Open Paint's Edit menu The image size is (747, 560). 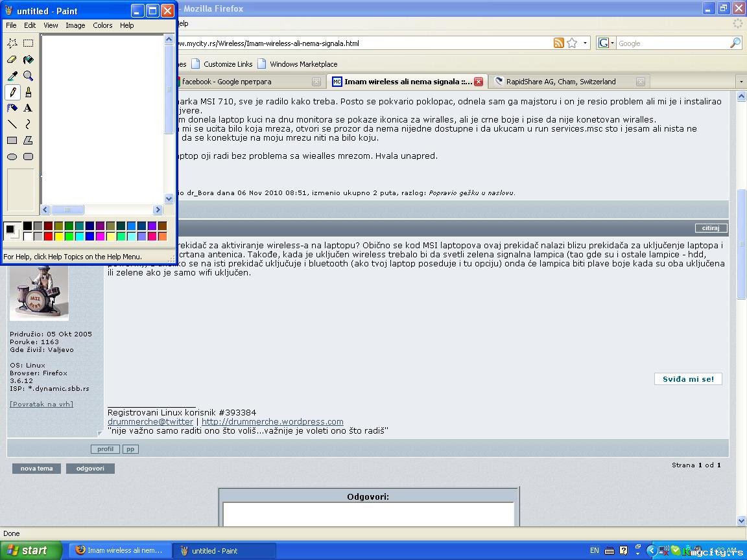[x=30, y=25]
